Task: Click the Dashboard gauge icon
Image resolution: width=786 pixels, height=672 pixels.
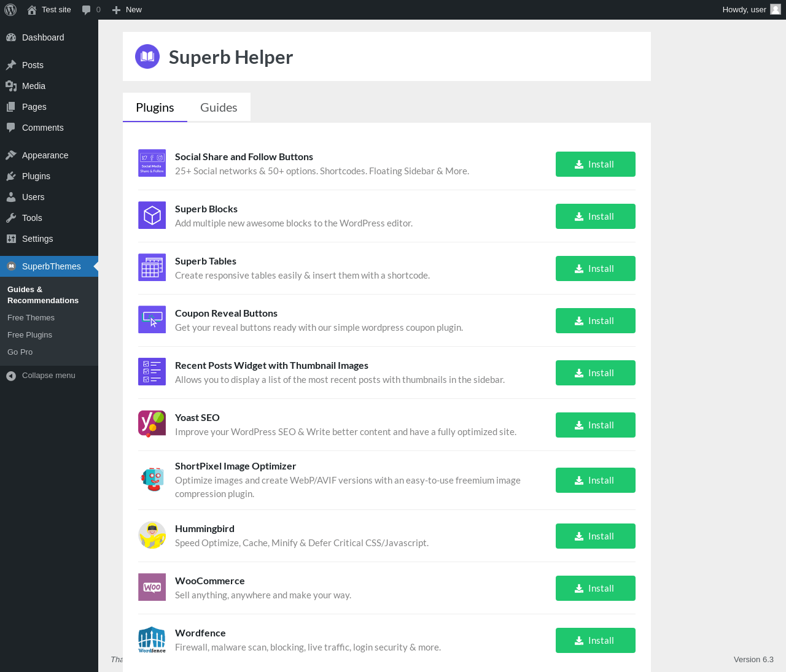Action: point(11,37)
